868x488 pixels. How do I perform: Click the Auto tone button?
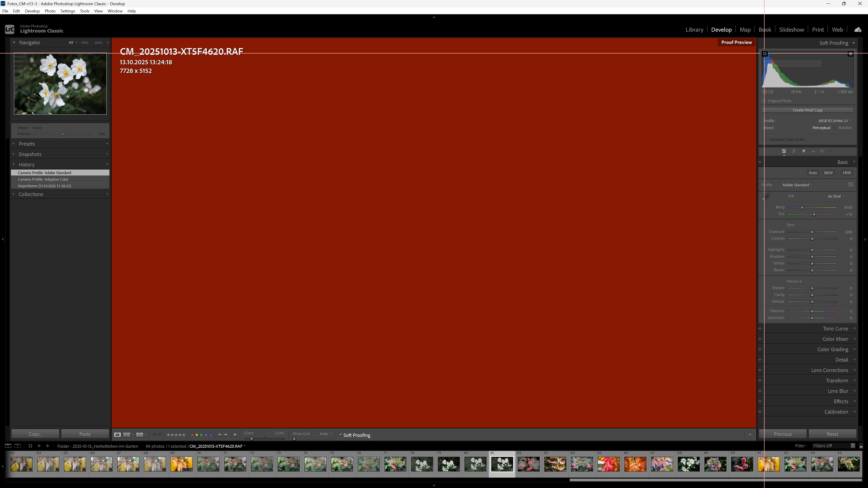coord(813,173)
